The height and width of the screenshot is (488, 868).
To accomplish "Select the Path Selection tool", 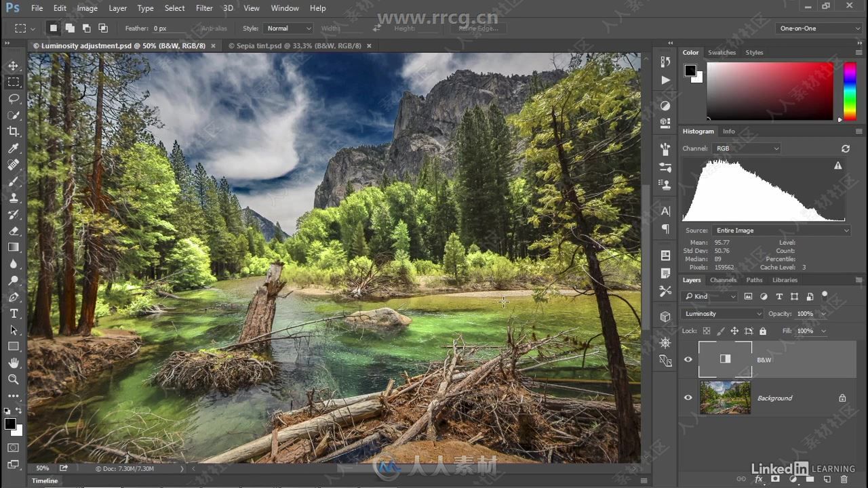I will tap(14, 330).
